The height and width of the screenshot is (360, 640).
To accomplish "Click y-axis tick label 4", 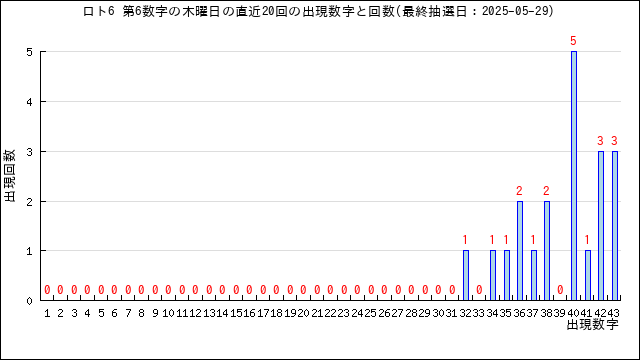I will coord(29,102).
